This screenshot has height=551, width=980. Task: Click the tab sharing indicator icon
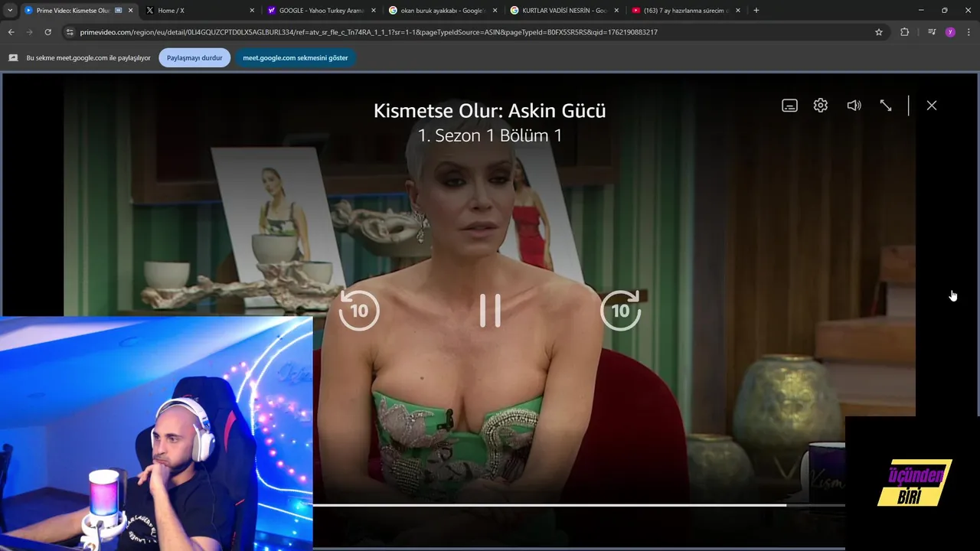(13, 58)
